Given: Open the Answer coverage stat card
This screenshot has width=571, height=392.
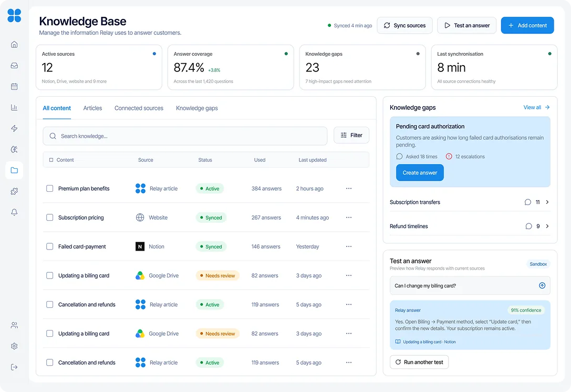Looking at the screenshot, I should pyautogui.click(x=231, y=67).
